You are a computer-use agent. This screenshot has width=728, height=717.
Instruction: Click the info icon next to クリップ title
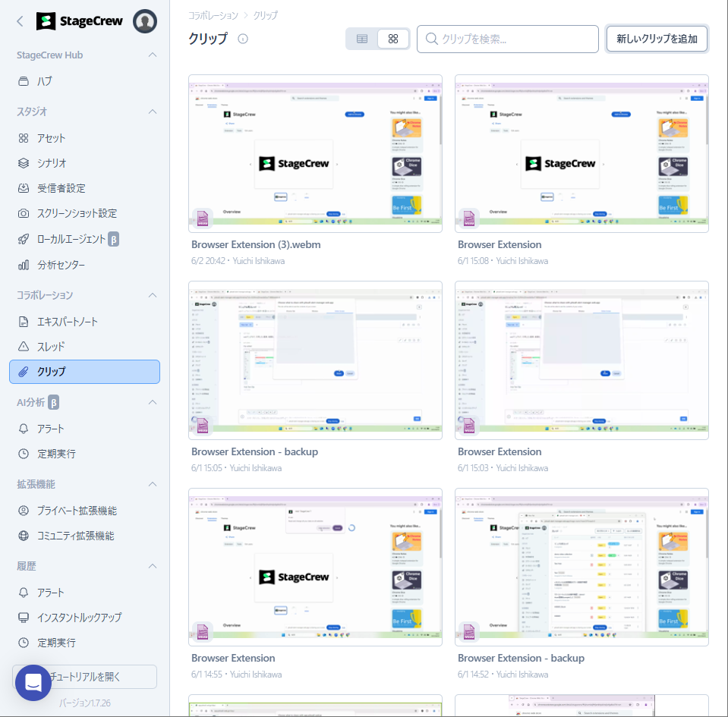coord(243,39)
